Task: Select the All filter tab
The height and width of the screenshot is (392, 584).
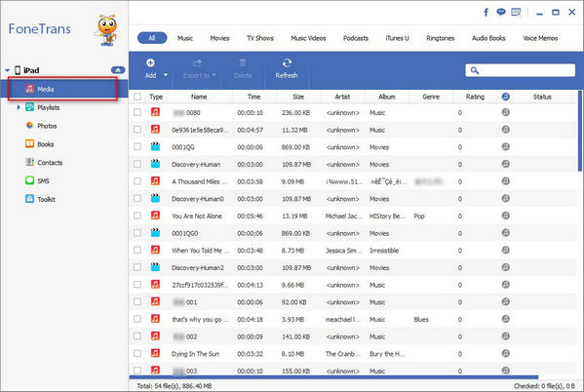Action: pyautogui.click(x=152, y=38)
